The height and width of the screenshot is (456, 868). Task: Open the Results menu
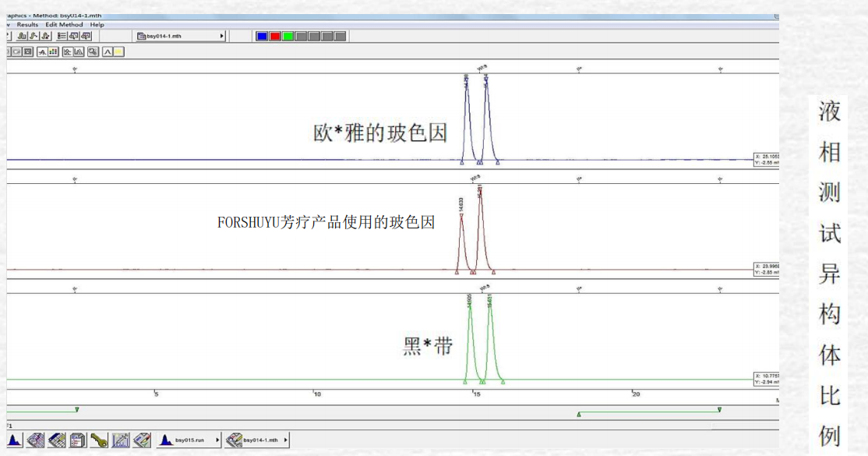coord(27,25)
